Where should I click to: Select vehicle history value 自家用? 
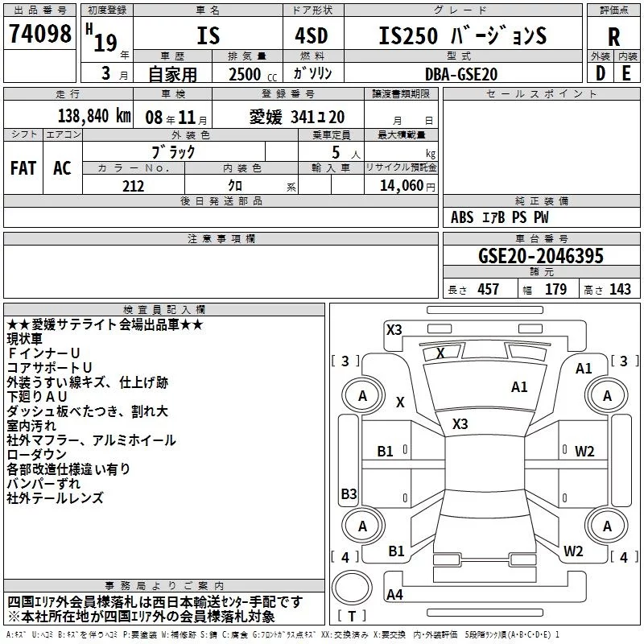(x=172, y=74)
